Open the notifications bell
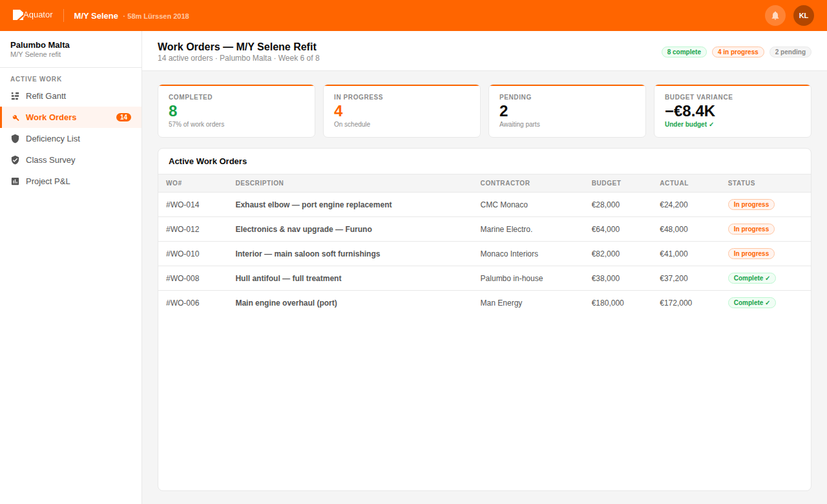Image resolution: width=827 pixels, height=504 pixels. pyautogui.click(x=775, y=16)
